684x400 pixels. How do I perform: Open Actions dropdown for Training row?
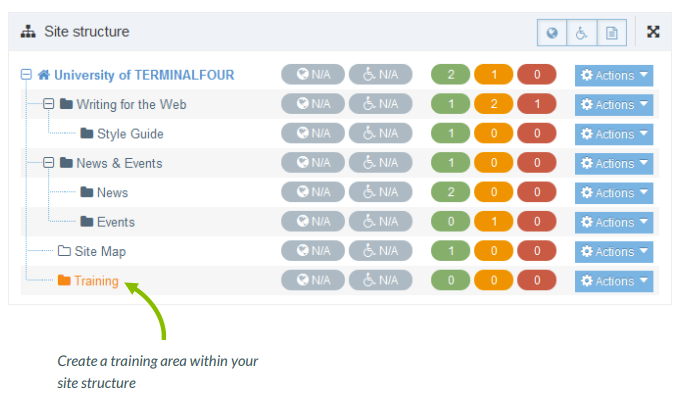[614, 281]
